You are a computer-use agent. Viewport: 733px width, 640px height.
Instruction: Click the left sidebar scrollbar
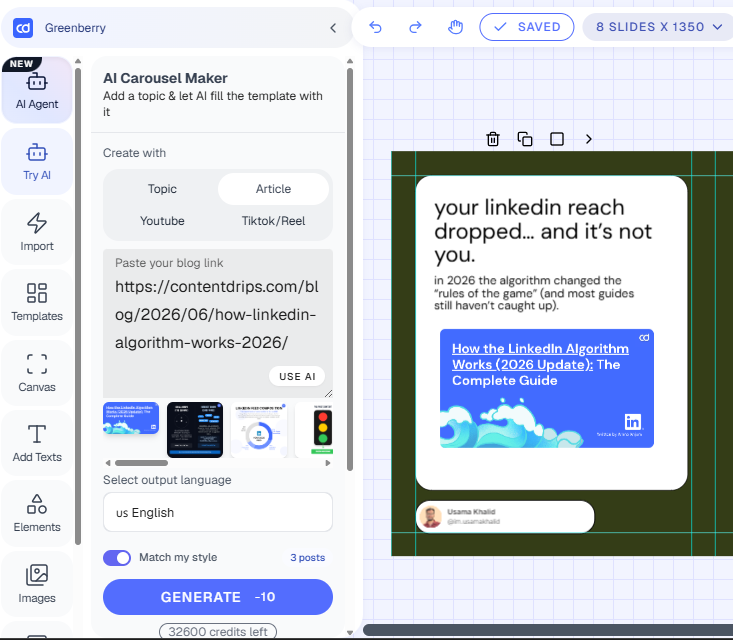(x=78, y=306)
